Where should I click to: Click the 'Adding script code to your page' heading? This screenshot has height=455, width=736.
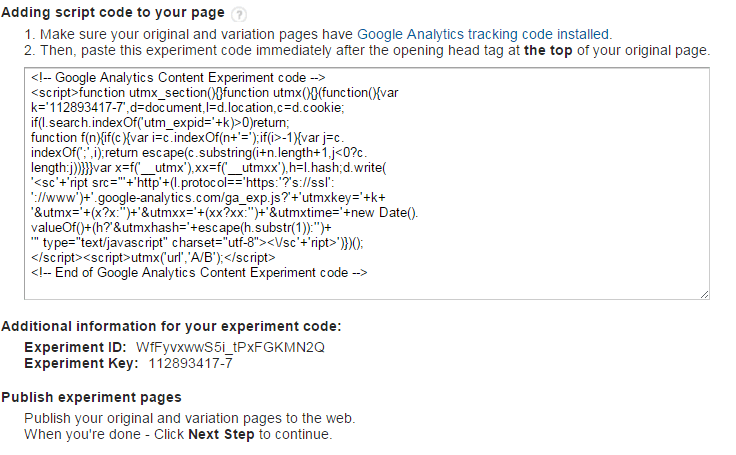pyautogui.click(x=113, y=13)
